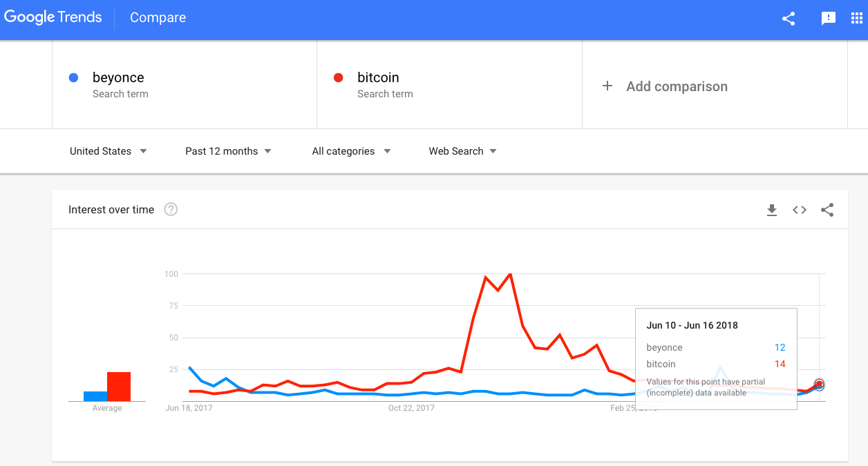Change the Past 12 months time range
868x466 pixels.
[x=228, y=151]
